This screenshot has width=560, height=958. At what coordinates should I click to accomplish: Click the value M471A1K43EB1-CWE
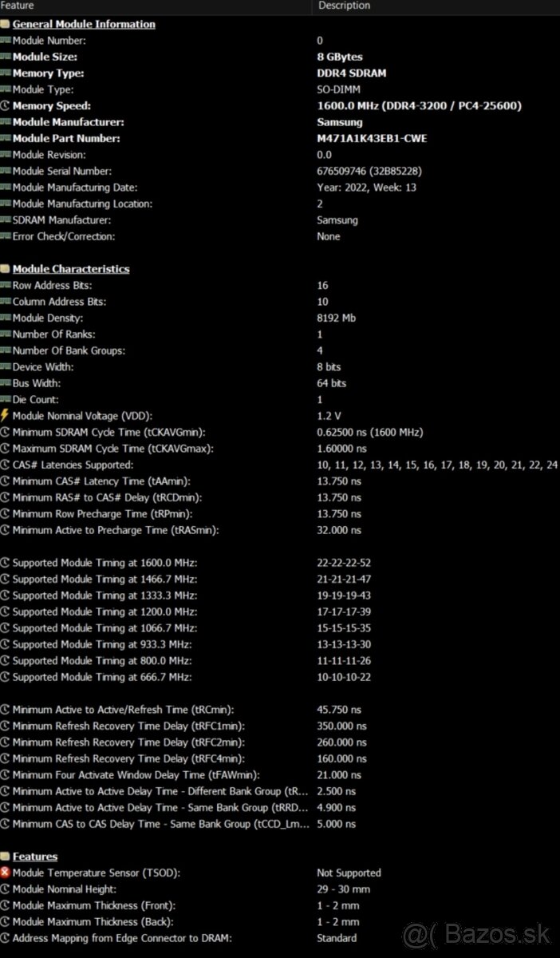point(372,139)
